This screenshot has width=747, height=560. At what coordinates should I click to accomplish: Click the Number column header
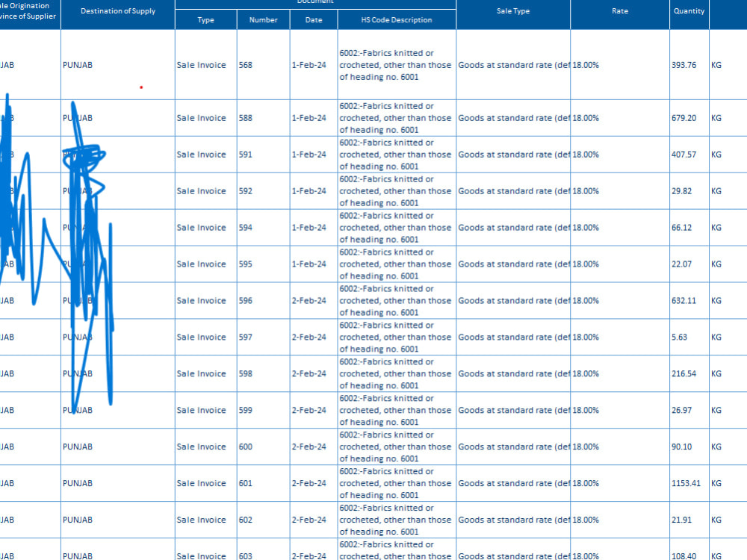point(263,20)
